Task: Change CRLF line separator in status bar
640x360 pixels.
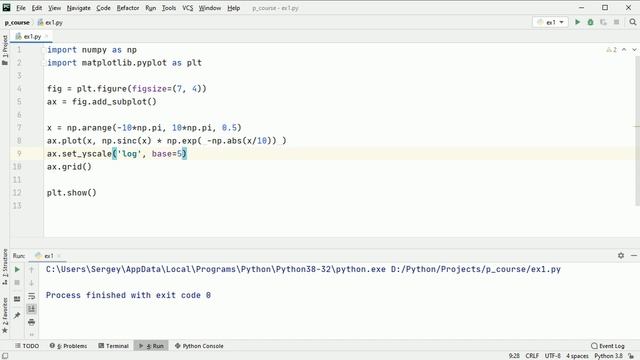Action: click(x=532, y=356)
